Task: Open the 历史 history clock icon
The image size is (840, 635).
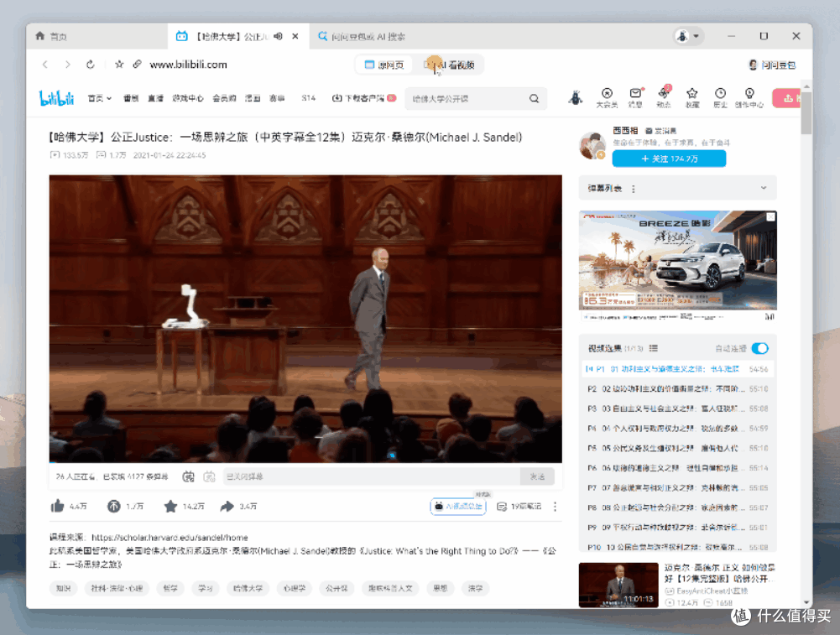Action: [721, 97]
